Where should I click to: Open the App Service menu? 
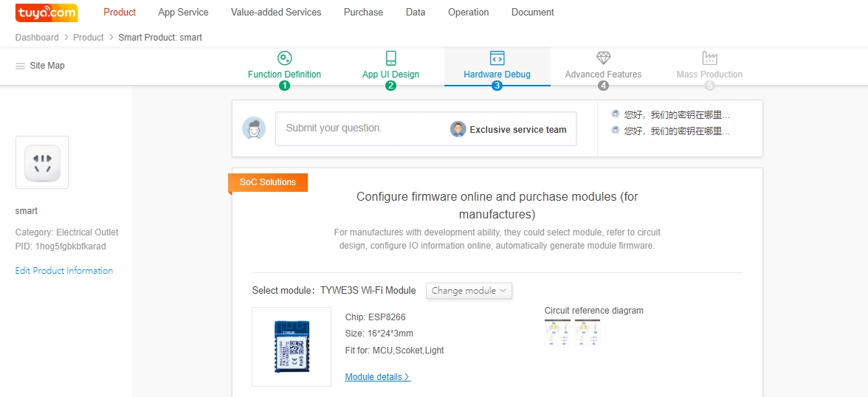tap(183, 13)
